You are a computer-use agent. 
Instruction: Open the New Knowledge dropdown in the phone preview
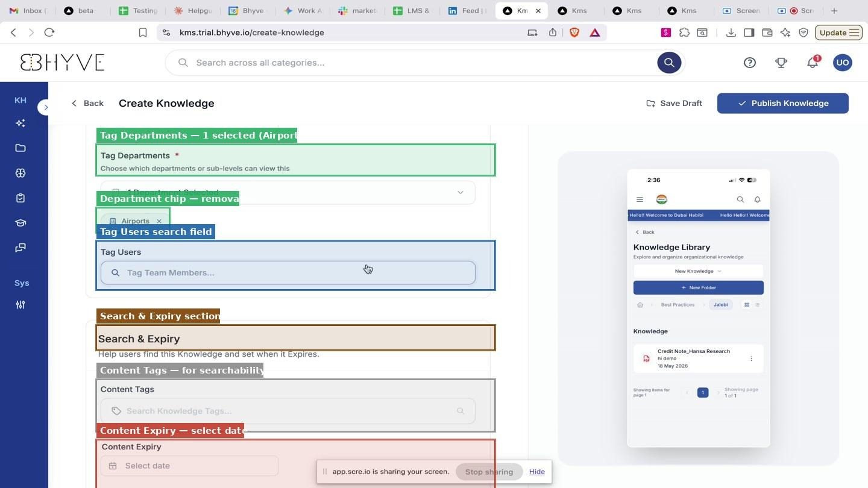coord(698,271)
